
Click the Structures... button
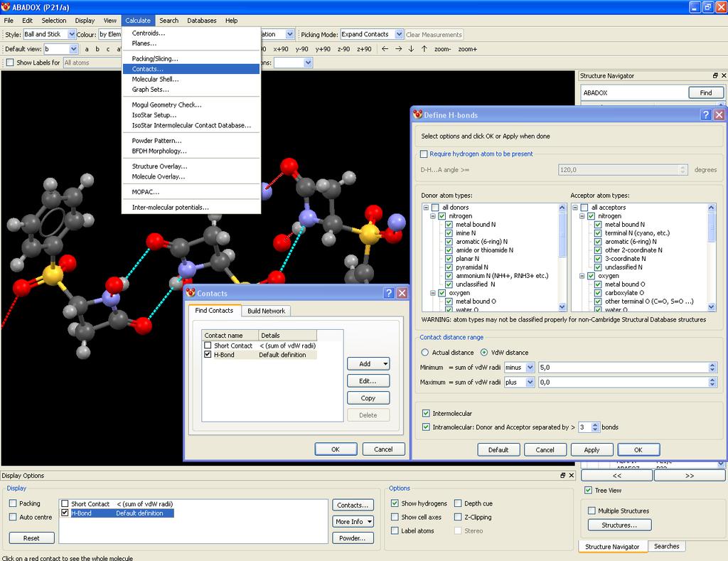click(x=619, y=525)
